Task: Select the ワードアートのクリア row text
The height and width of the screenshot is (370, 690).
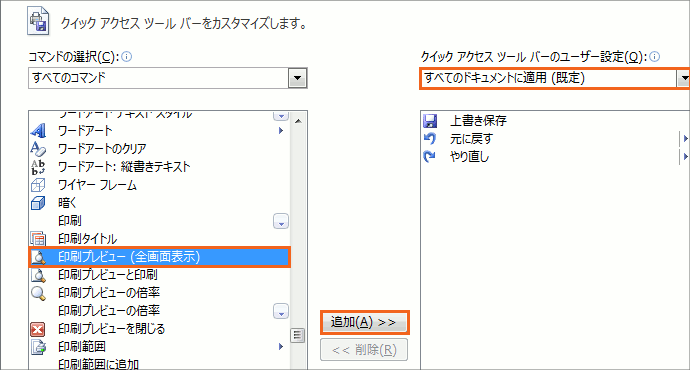Action: [x=102, y=149]
